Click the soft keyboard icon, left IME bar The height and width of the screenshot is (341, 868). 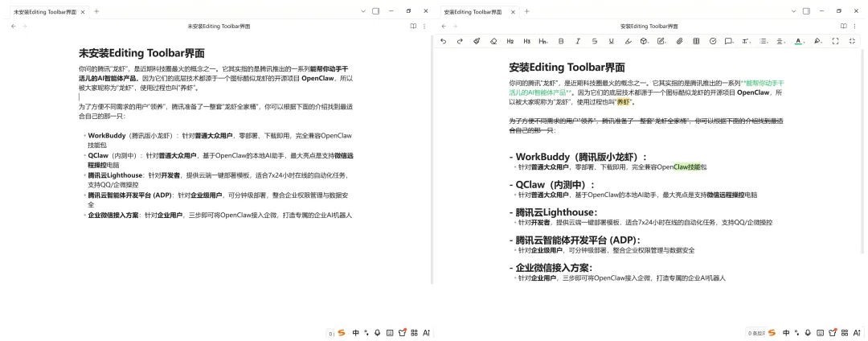tap(390, 333)
